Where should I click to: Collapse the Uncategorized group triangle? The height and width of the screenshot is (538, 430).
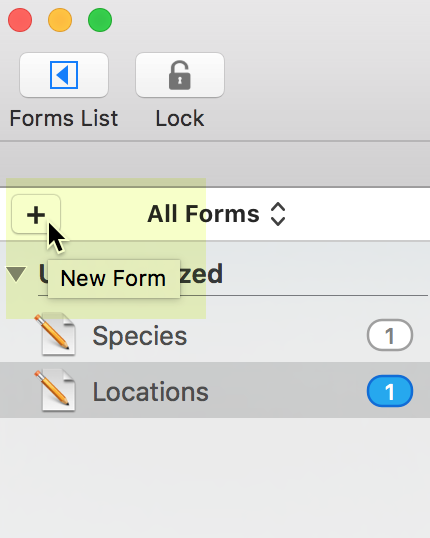click(x=16, y=274)
